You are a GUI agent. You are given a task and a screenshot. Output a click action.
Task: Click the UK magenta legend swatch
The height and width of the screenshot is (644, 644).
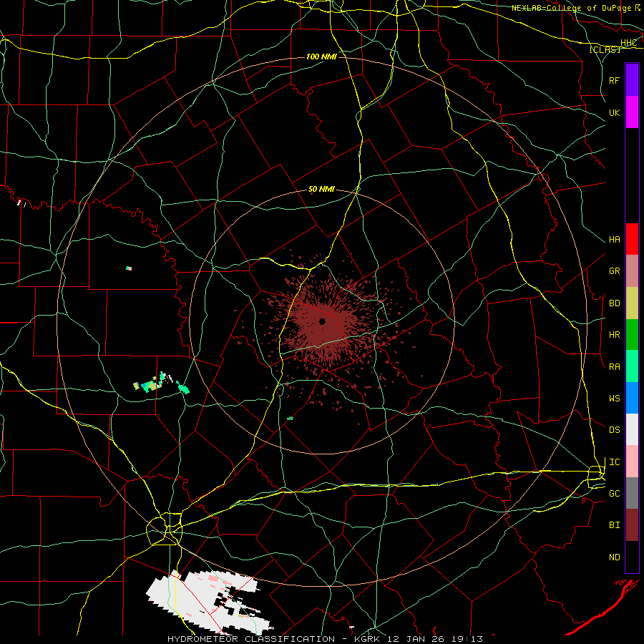tap(632, 112)
